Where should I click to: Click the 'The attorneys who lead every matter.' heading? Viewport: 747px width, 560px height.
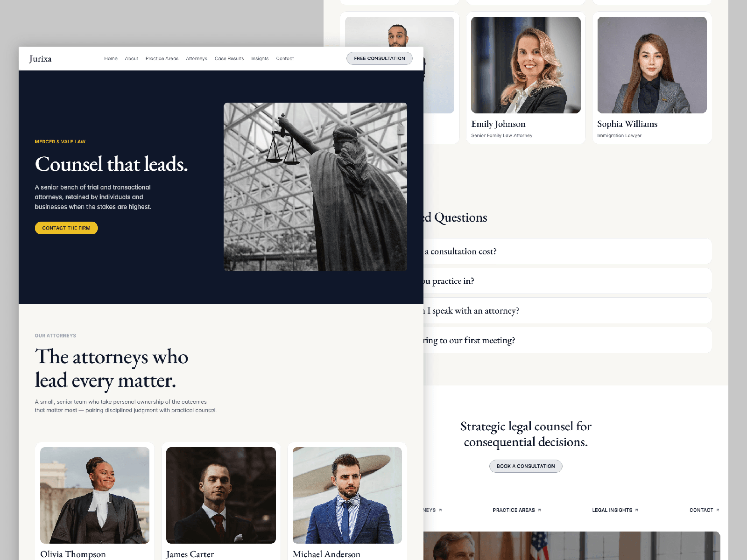click(x=112, y=369)
